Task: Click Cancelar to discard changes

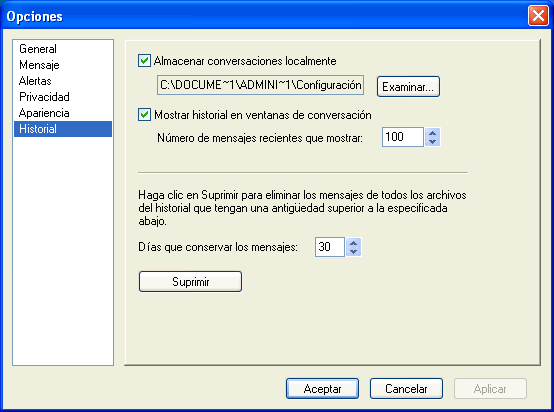Action: coord(406,389)
